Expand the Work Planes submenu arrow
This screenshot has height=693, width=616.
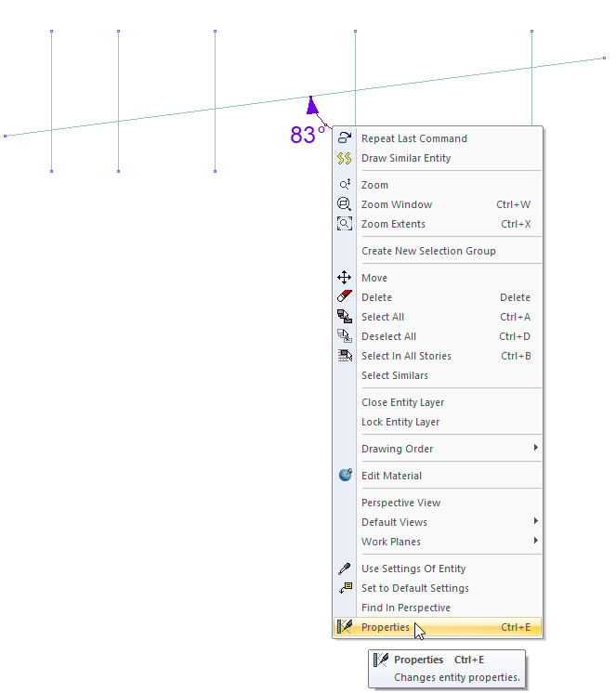coord(535,540)
